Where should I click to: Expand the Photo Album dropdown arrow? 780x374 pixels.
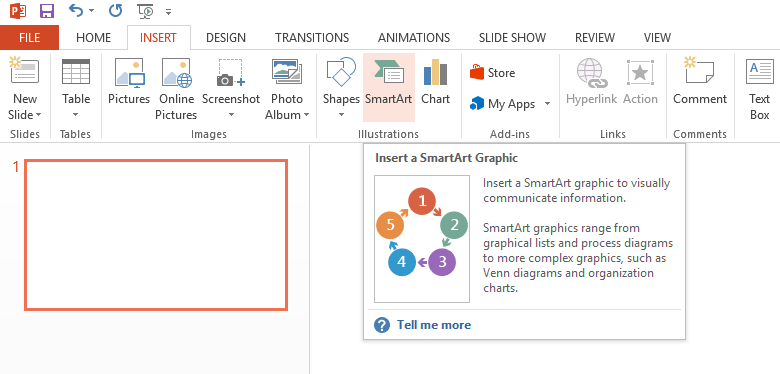(x=306, y=115)
